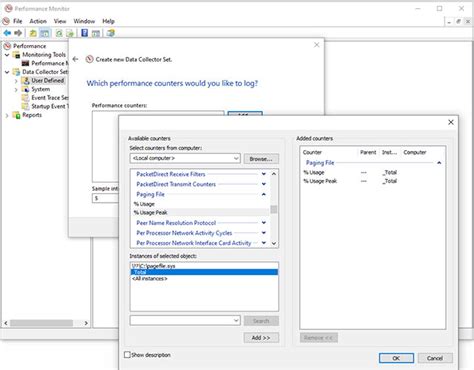Screen dimensions: 474x370
Task: Toggle Show/Hide Action Pane toolbar icon
Action: 96,33
